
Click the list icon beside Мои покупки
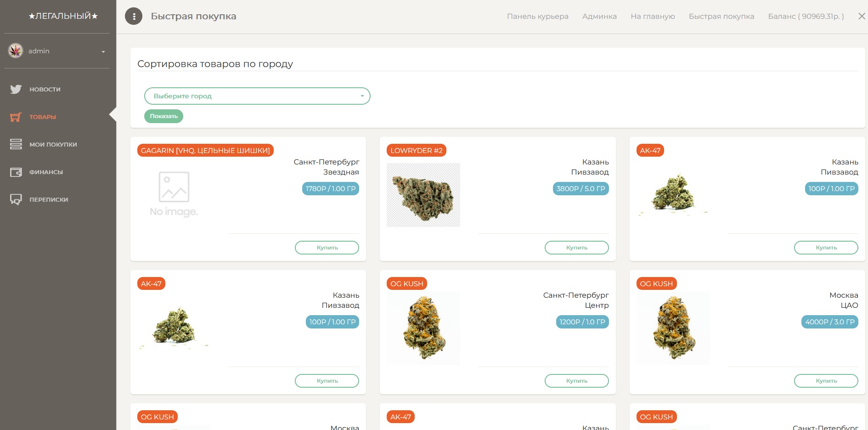(16, 144)
